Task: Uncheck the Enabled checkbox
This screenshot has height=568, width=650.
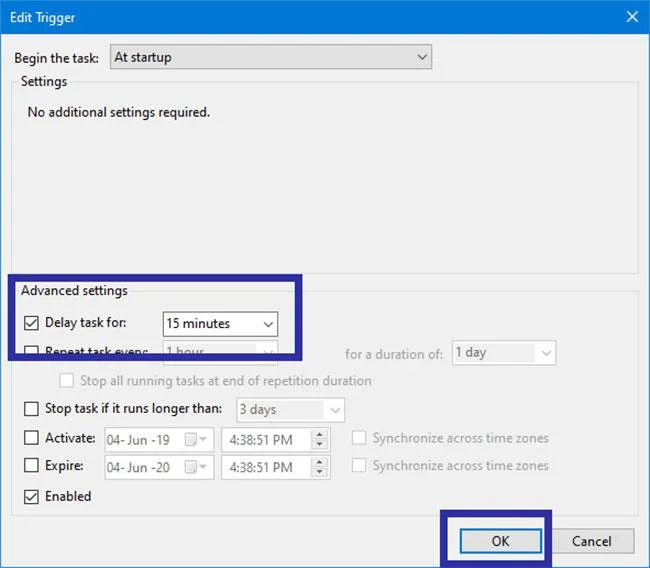Action: click(32, 497)
